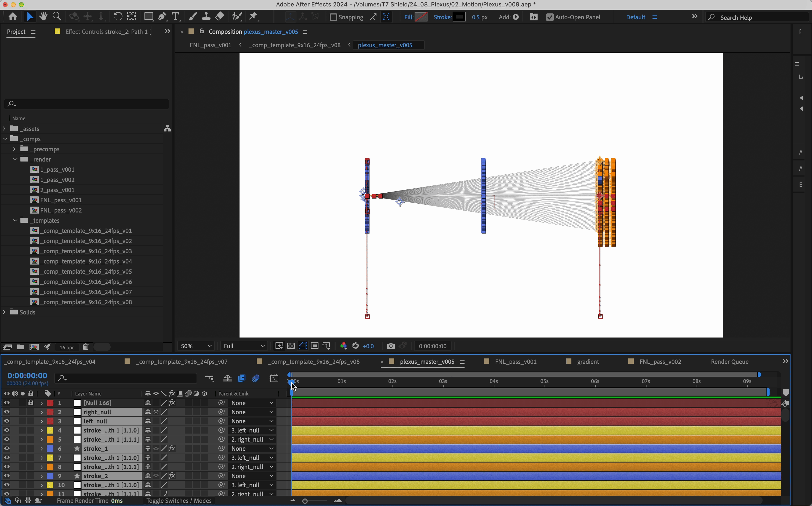
Task: Open the Render Queue tab
Action: tap(730, 362)
